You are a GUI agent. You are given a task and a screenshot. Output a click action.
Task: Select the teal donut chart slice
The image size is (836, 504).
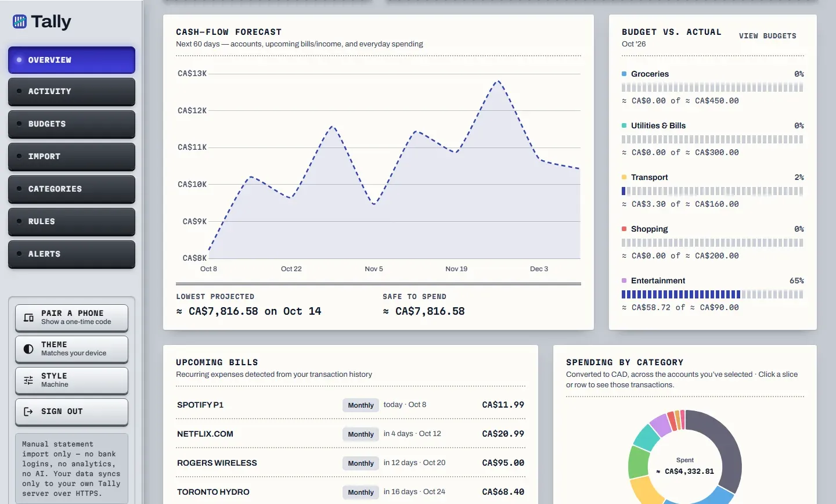[645, 438]
